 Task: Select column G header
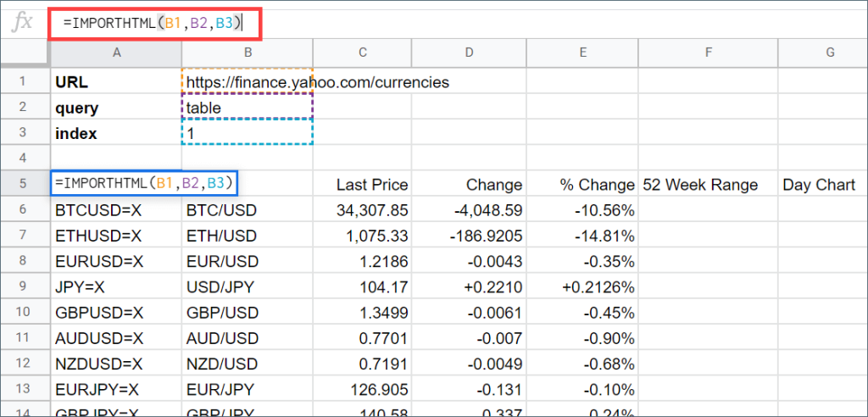point(821,53)
